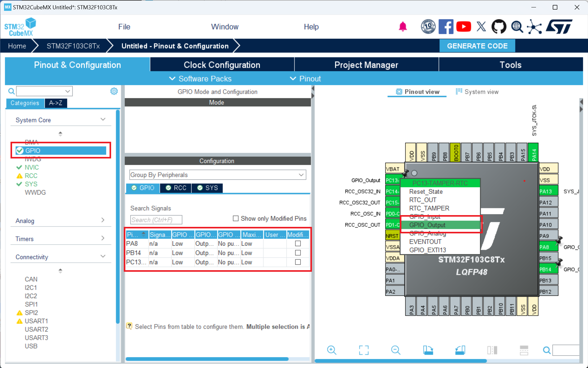Switch to the Tools tab
This screenshot has width=588, height=368.
[511, 65]
